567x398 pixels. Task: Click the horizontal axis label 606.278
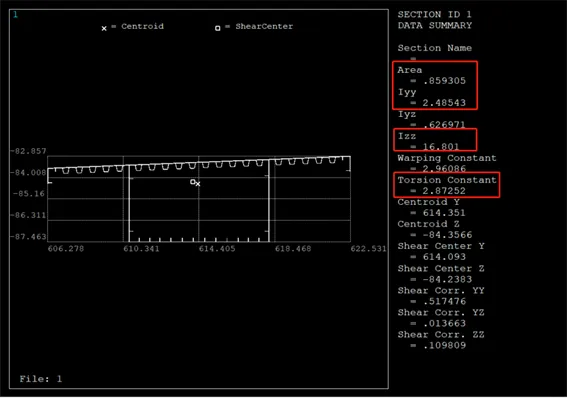click(66, 249)
